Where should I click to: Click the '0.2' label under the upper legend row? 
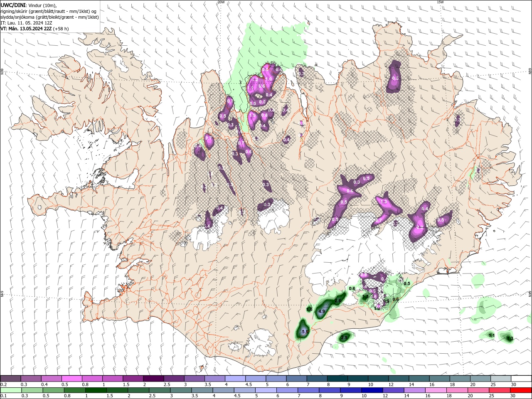pos(3,384)
